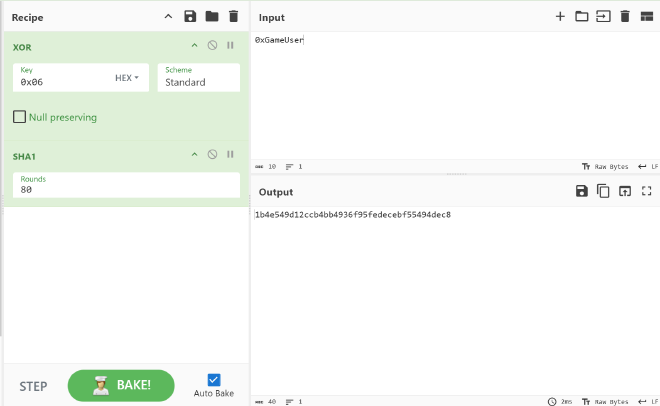660x406 pixels.
Task: Clear the recipe with trash icon
Action: click(233, 16)
